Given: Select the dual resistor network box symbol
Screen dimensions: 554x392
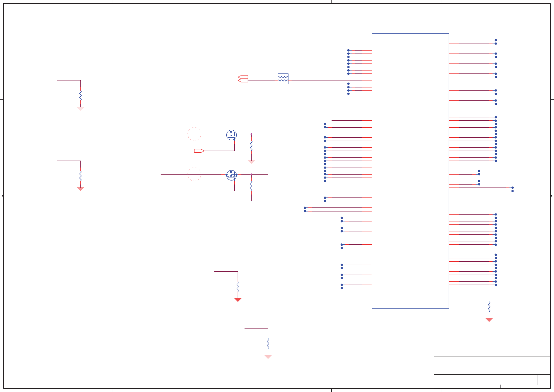Looking at the screenshot, I should click(x=283, y=79).
